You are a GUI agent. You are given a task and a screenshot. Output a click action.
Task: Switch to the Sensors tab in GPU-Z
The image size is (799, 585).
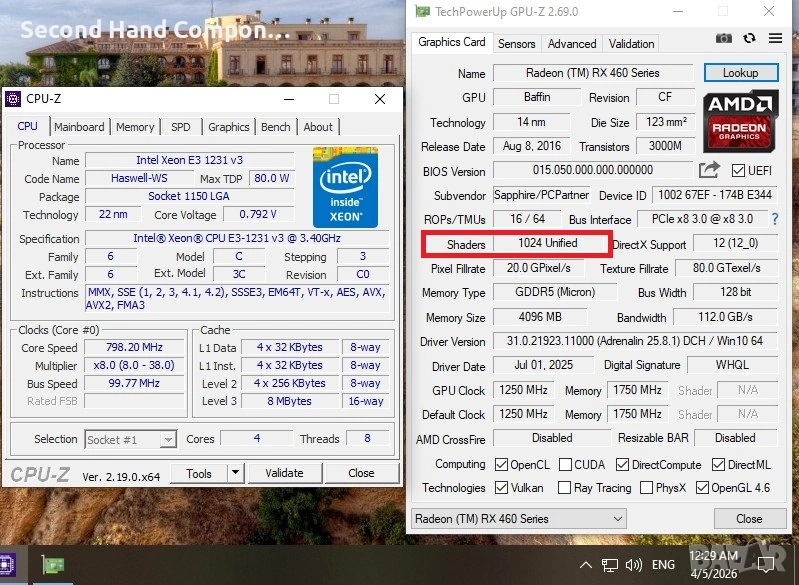[517, 44]
